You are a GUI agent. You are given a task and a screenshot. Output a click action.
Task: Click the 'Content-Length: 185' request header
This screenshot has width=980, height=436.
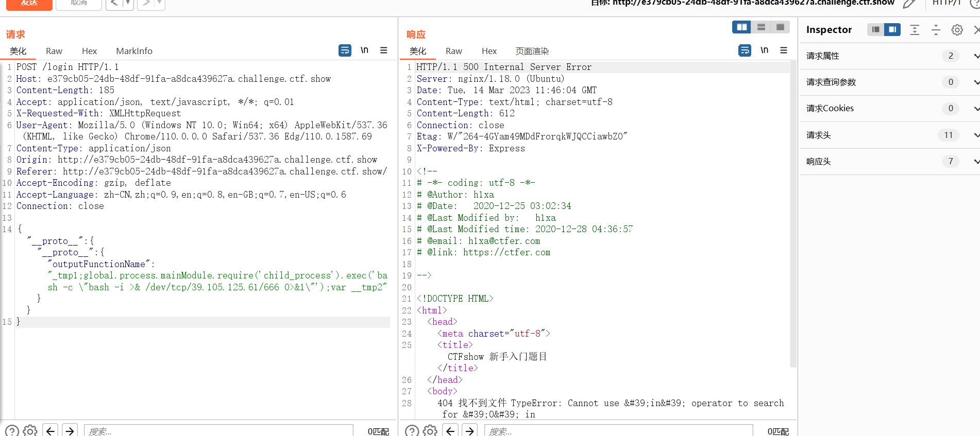65,90
